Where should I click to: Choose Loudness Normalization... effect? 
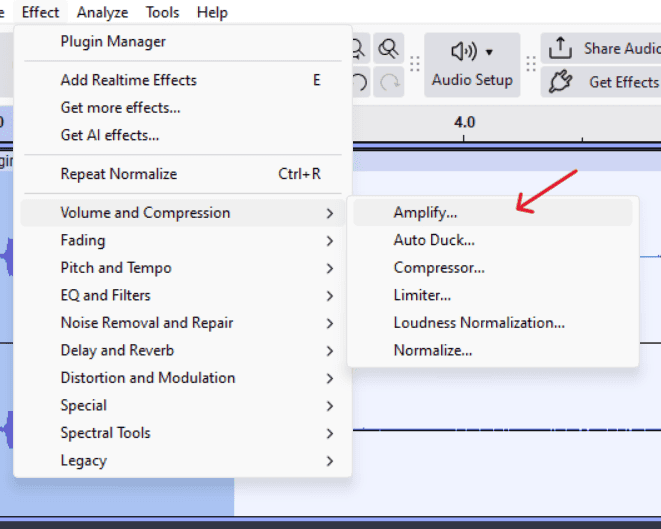[492, 323]
